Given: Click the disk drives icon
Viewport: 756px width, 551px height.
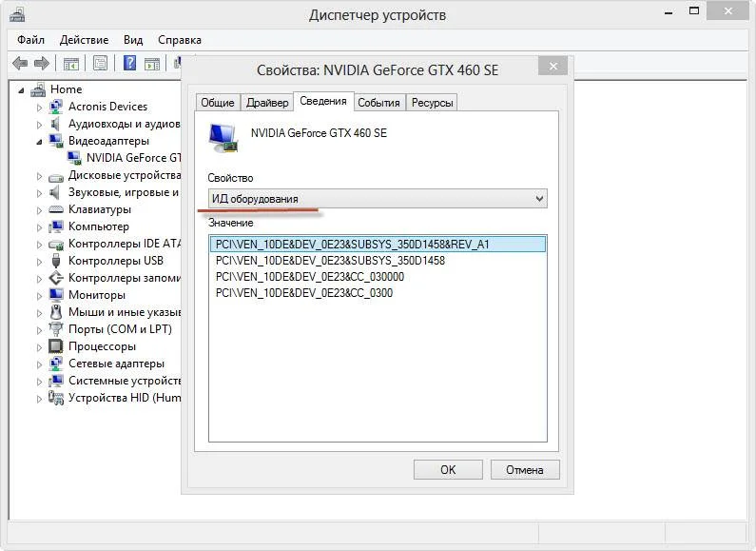Looking at the screenshot, I should 56,177.
